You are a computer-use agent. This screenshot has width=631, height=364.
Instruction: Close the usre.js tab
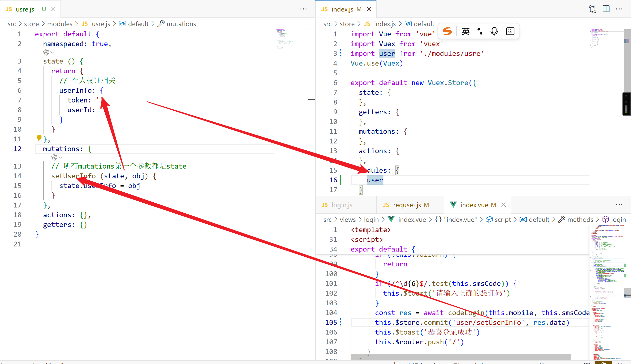tap(53, 9)
